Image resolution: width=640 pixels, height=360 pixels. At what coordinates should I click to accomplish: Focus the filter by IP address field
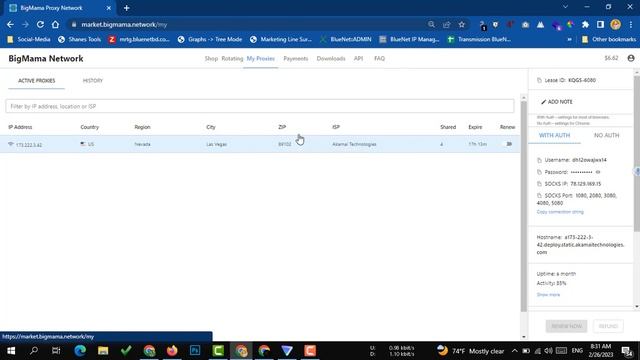tap(260, 106)
